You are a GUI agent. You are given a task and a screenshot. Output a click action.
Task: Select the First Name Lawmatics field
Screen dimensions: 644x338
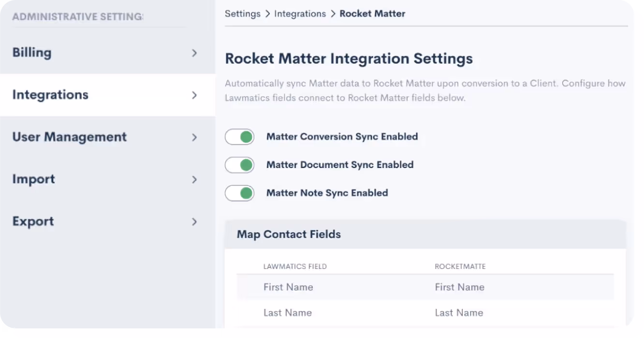[x=288, y=287]
